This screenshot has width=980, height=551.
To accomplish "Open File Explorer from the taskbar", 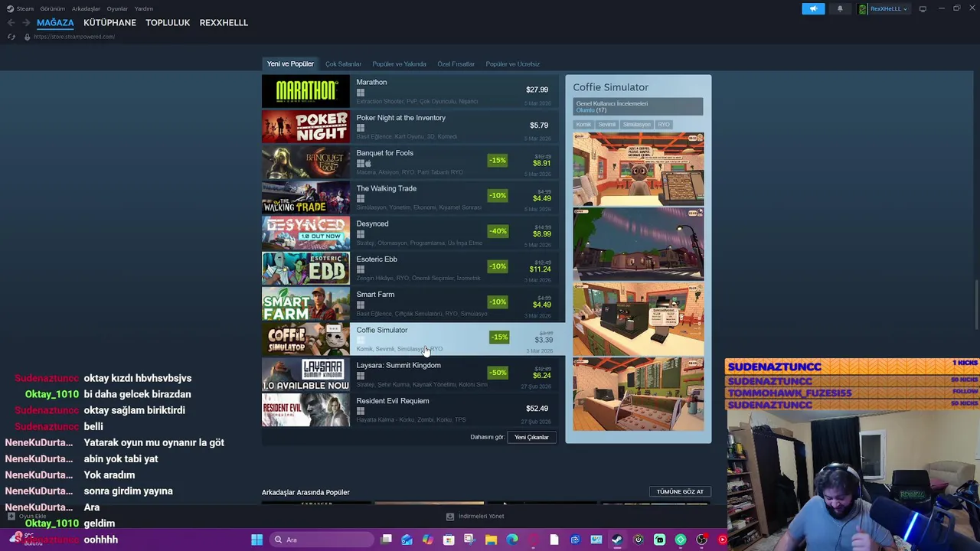I will click(x=491, y=540).
